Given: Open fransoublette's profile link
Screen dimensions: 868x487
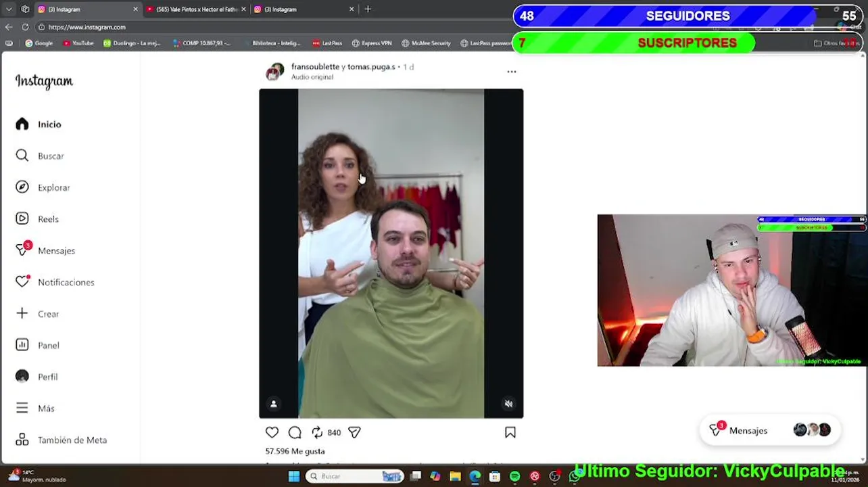Looking at the screenshot, I should (x=315, y=67).
